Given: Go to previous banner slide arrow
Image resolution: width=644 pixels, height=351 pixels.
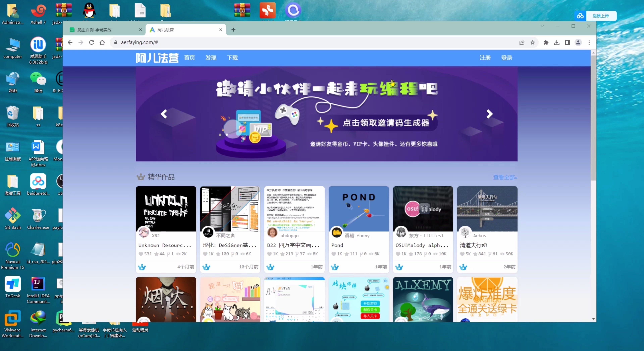Looking at the screenshot, I should (x=164, y=114).
